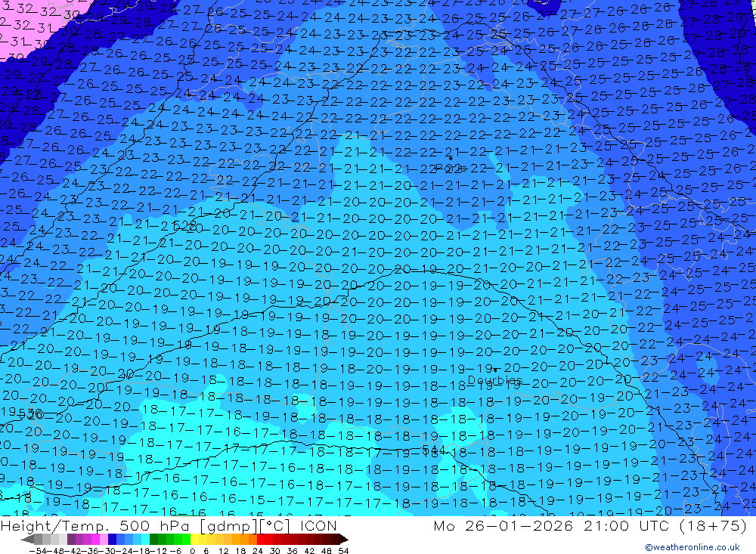This screenshot has height=554, width=756.
Task: Select the light pink swatch in the legend
Action: point(104,539)
